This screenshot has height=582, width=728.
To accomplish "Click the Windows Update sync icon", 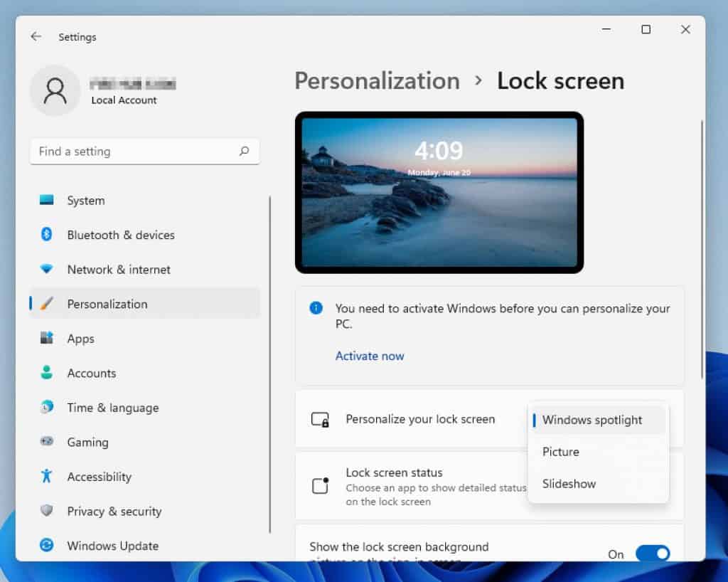I will tap(46, 545).
